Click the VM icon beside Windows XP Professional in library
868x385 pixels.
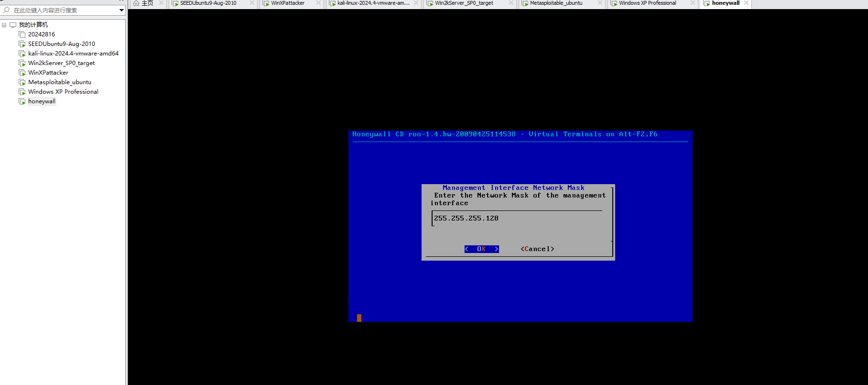click(22, 92)
